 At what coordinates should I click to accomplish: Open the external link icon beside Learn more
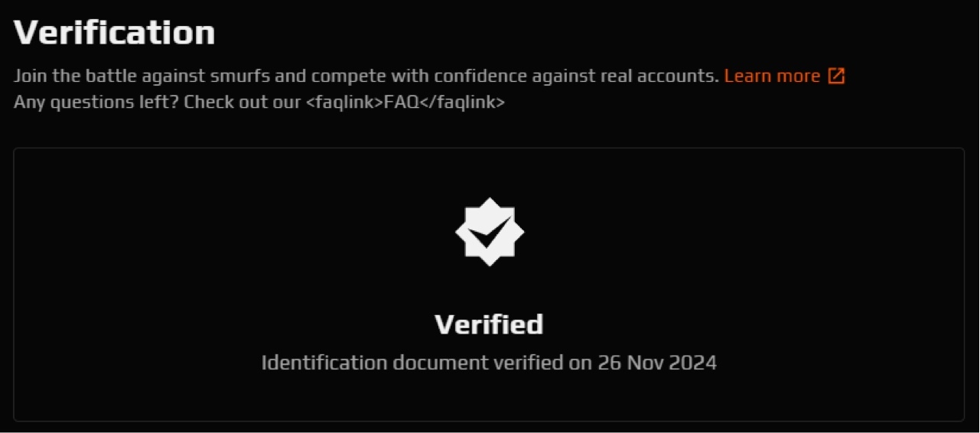pyautogui.click(x=836, y=76)
